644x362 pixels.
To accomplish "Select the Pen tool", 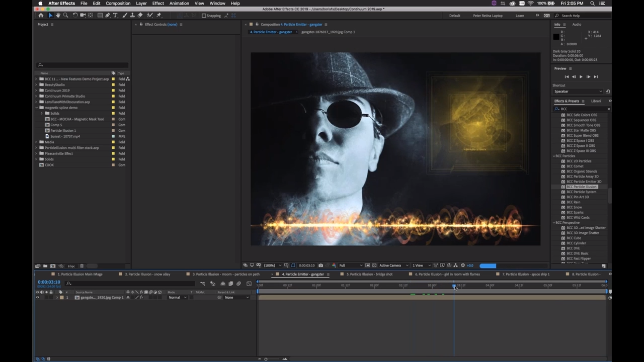I will coord(107,16).
